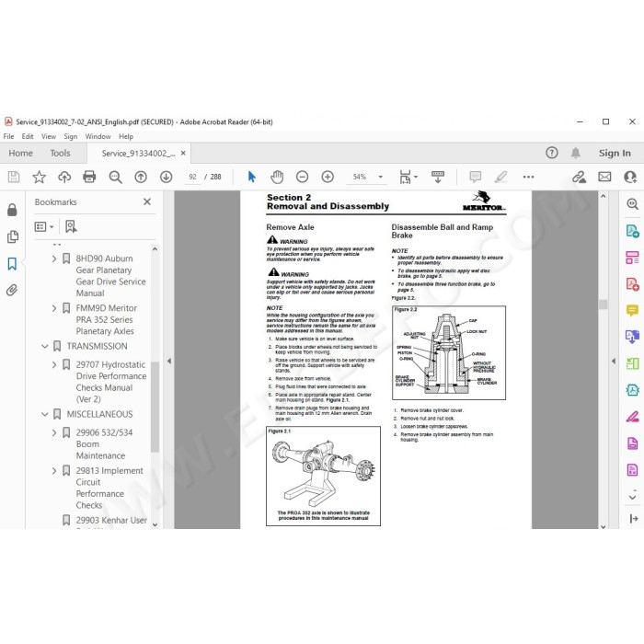The height and width of the screenshot is (644, 644).
Task: Click the Sign In button
Action: pos(615,154)
